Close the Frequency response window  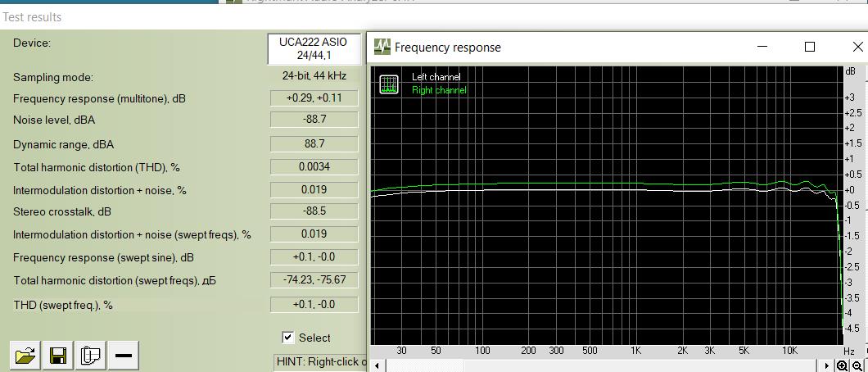point(857,47)
